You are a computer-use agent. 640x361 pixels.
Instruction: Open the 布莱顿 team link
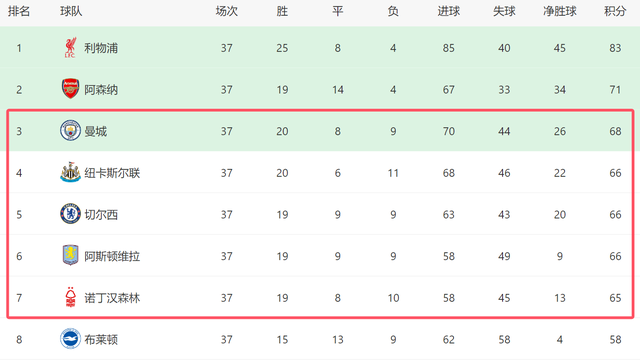[101, 340]
